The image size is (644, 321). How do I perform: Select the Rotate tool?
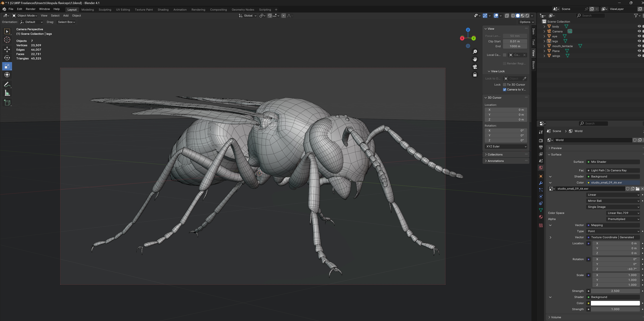click(x=7, y=58)
